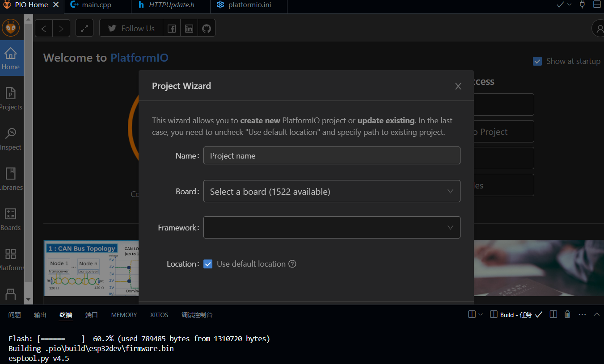
Task: Open the XRTOS panel tab
Action: 159,315
